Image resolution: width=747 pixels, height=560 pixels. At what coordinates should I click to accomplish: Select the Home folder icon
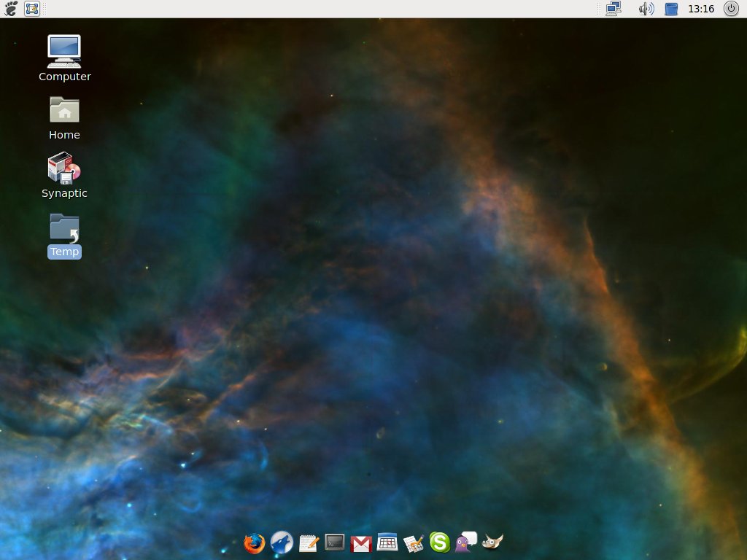(64, 110)
